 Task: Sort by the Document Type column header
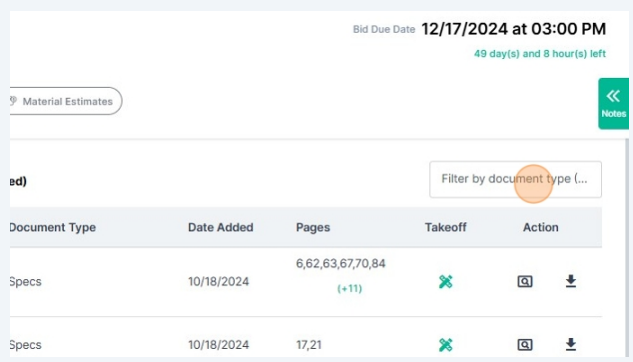click(52, 227)
